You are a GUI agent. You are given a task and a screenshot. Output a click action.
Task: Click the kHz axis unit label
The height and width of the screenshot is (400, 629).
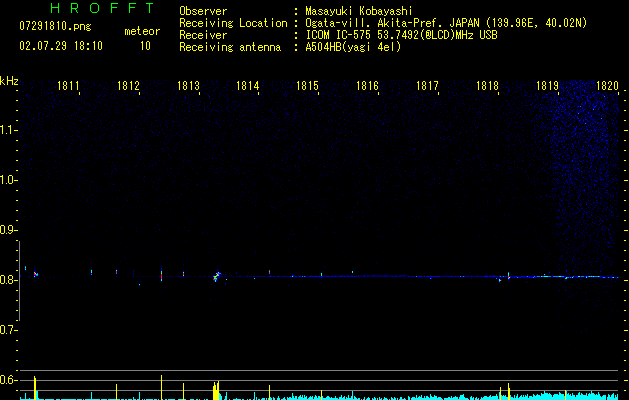click(x=9, y=81)
